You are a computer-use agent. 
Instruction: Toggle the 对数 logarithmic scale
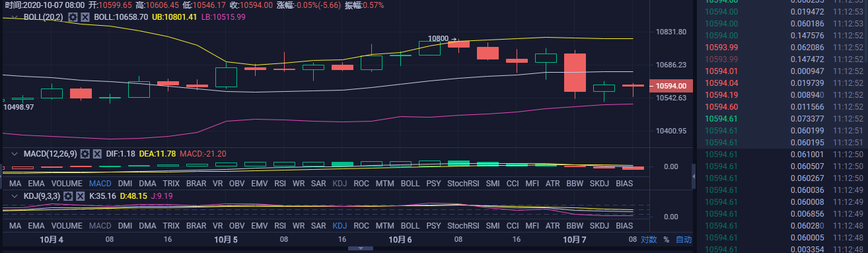[x=649, y=239]
